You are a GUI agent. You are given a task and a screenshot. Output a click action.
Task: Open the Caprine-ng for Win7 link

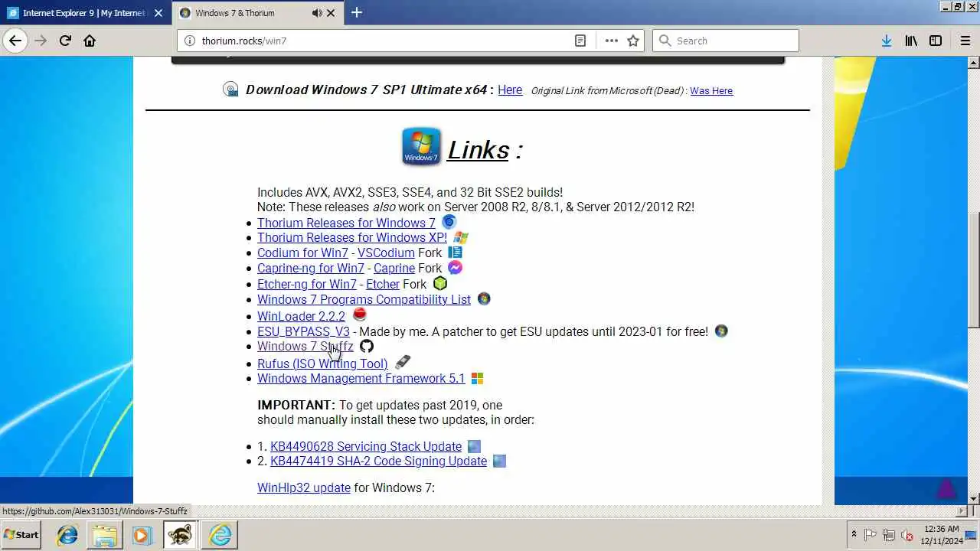pos(311,268)
